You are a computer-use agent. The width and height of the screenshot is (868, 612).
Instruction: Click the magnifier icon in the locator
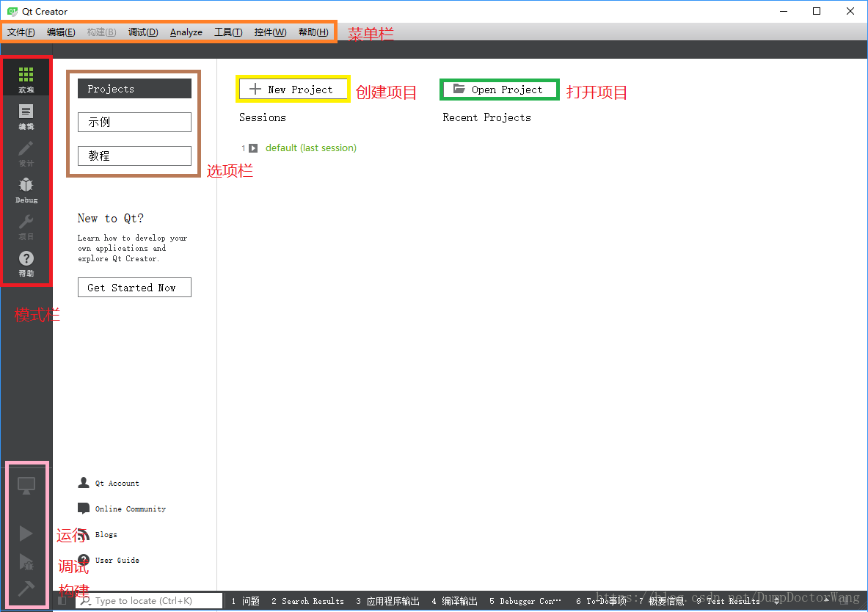(85, 601)
